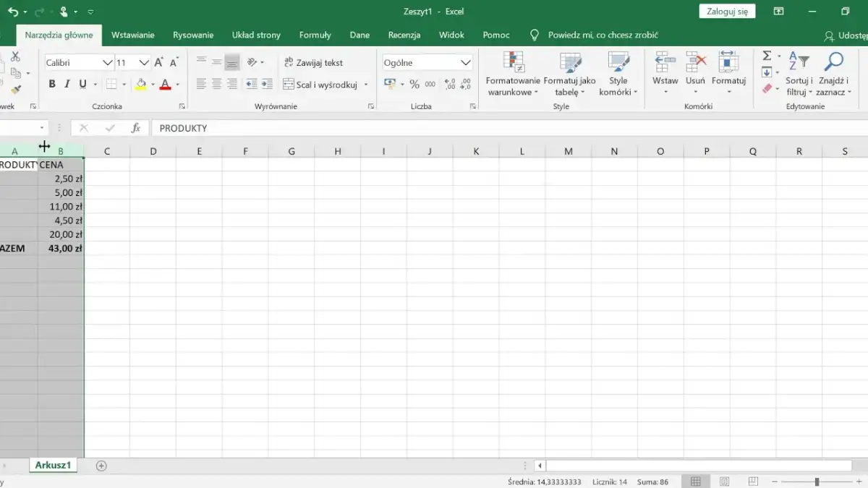This screenshot has height=488, width=868.
Task: Click the percent style icon
Action: (x=414, y=85)
